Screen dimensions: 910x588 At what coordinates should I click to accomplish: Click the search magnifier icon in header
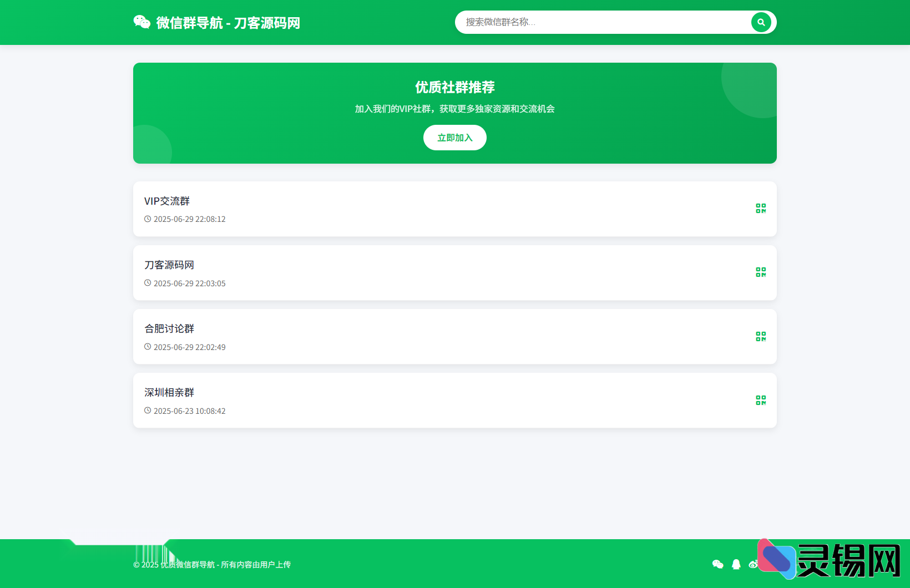tap(761, 22)
